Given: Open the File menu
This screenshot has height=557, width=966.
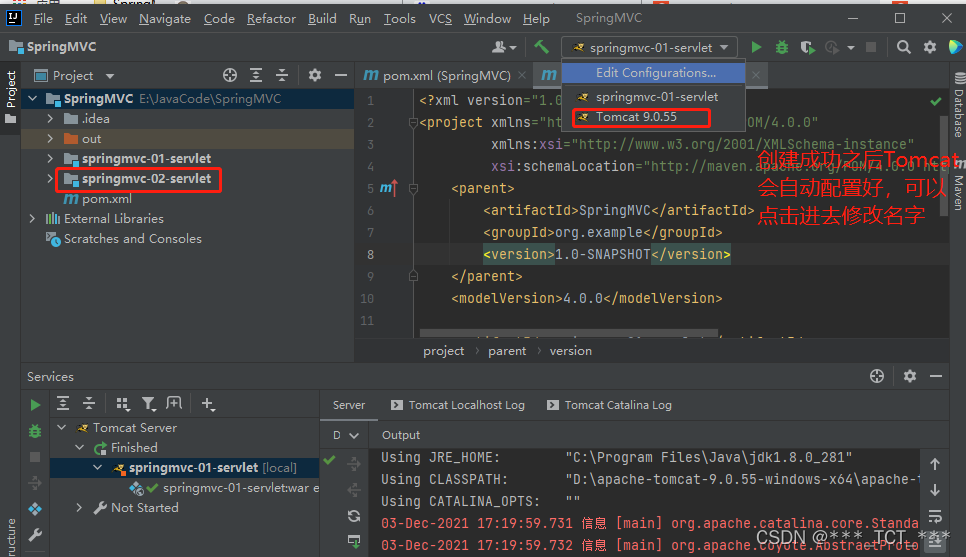Looking at the screenshot, I should [x=43, y=19].
